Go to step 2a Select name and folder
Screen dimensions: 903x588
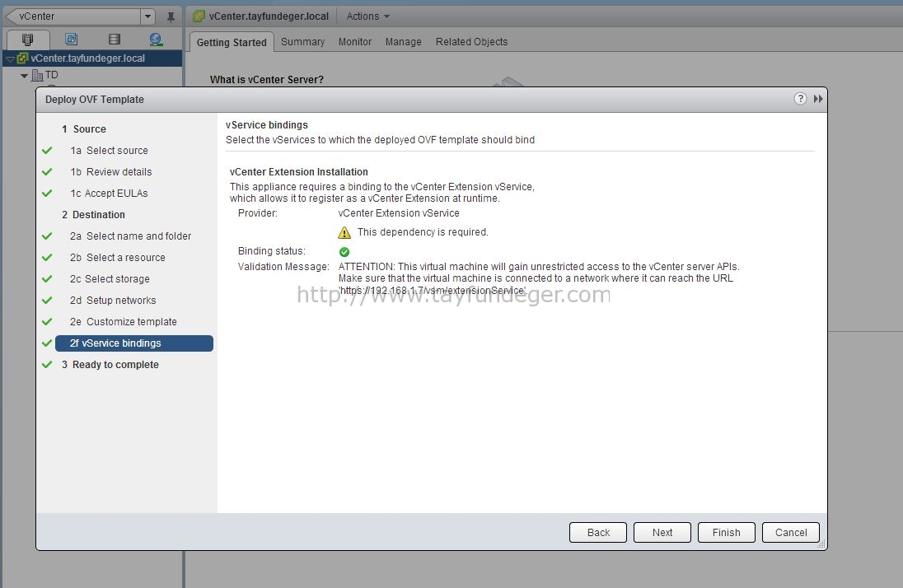[x=130, y=236]
